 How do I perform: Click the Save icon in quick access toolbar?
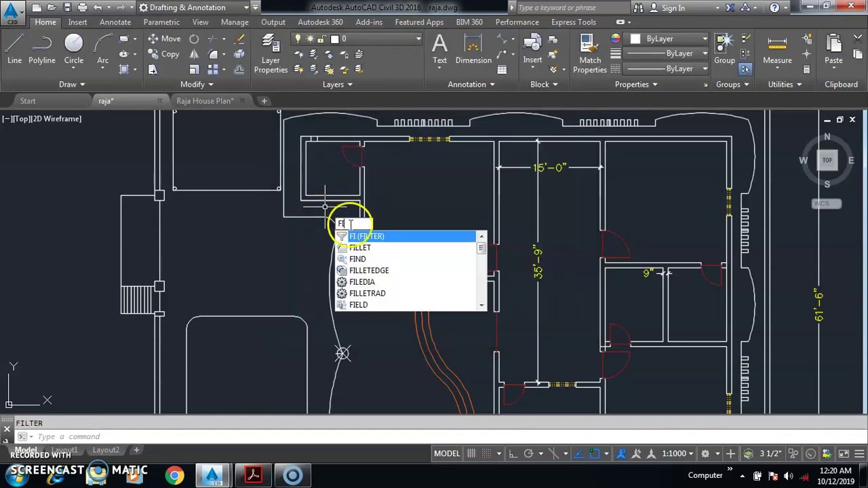[67, 7]
